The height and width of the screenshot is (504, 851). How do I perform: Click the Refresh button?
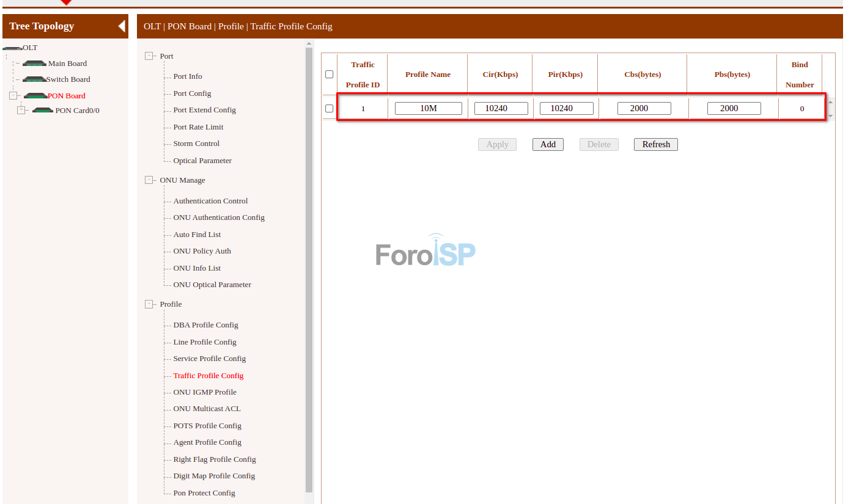point(656,145)
